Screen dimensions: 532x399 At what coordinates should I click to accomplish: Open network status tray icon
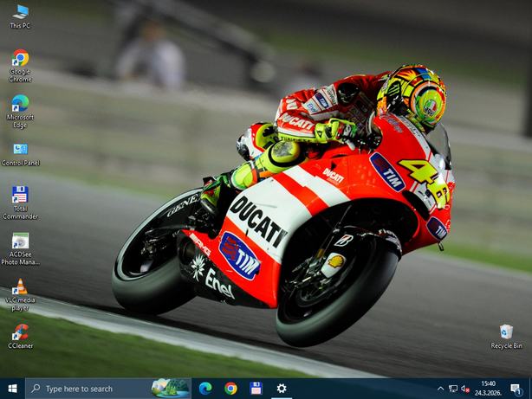click(x=453, y=389)
